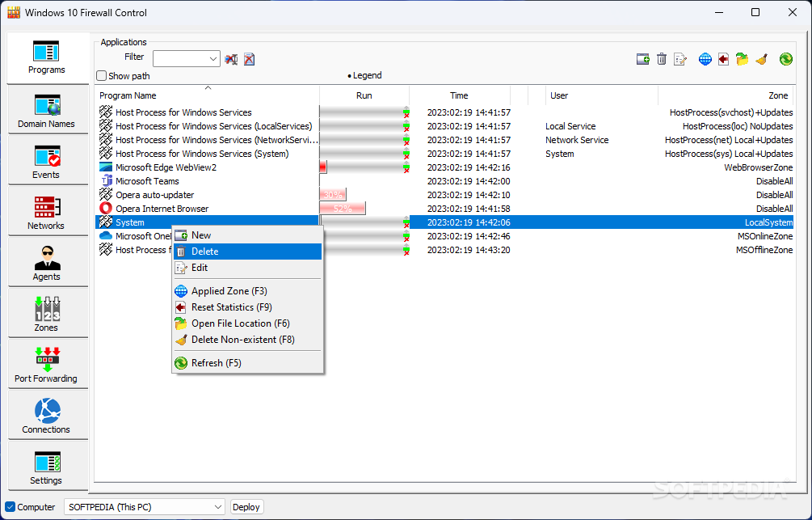The width and height of the screenshot is (812, 520).
Task: Click the 14:43:20 time cell
Action: tap(469, 250)
